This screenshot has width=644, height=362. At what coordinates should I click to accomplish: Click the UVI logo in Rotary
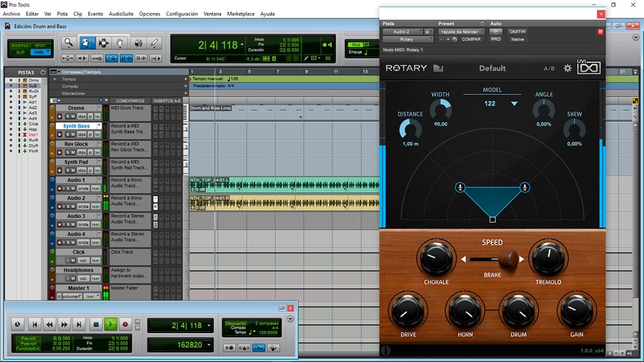pyautogui.click(x=589, y=67)
